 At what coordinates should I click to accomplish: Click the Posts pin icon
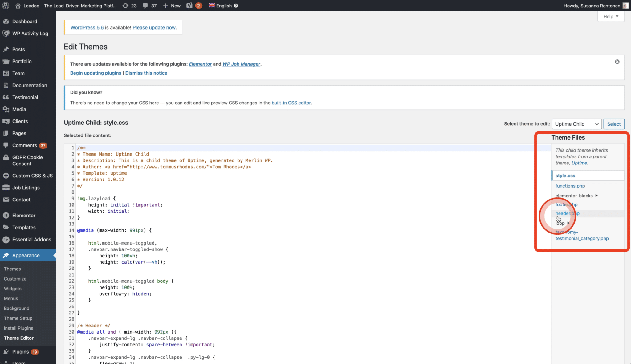pos(6,49)
